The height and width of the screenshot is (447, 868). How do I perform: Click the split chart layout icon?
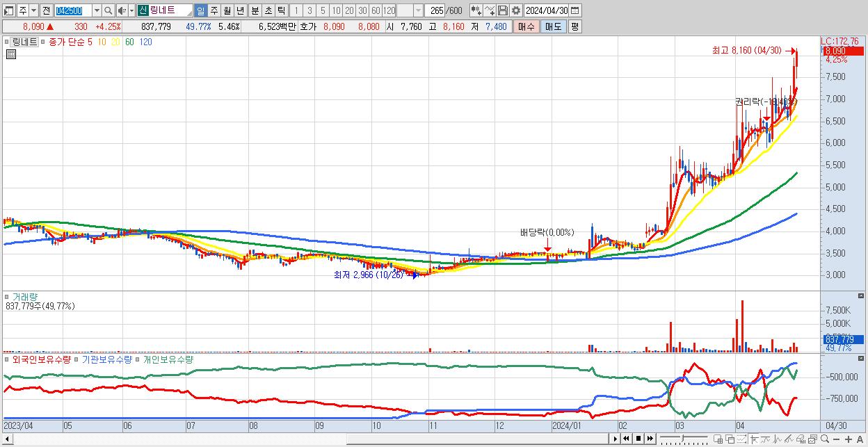718,439
